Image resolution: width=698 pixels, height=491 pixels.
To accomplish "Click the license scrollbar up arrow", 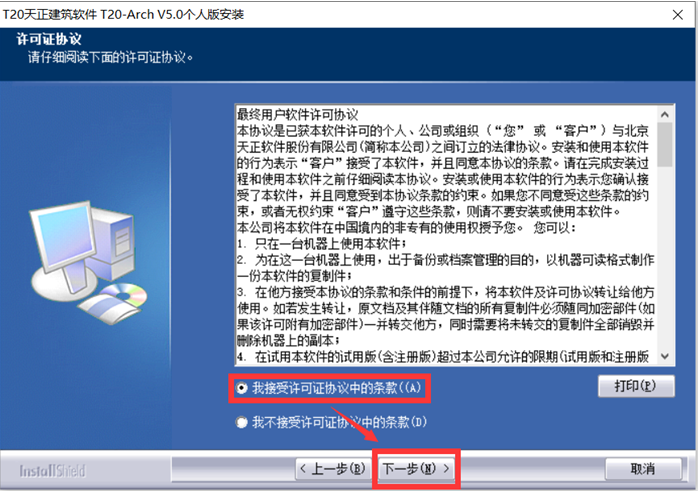I will 665,114.
